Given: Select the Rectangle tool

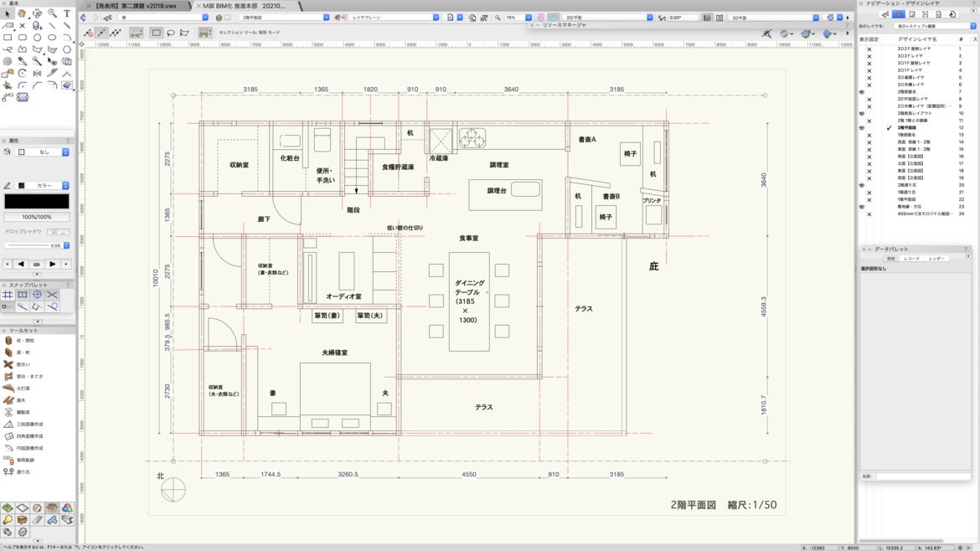Looking at the screenshot, I should click(x=8, y=37).
